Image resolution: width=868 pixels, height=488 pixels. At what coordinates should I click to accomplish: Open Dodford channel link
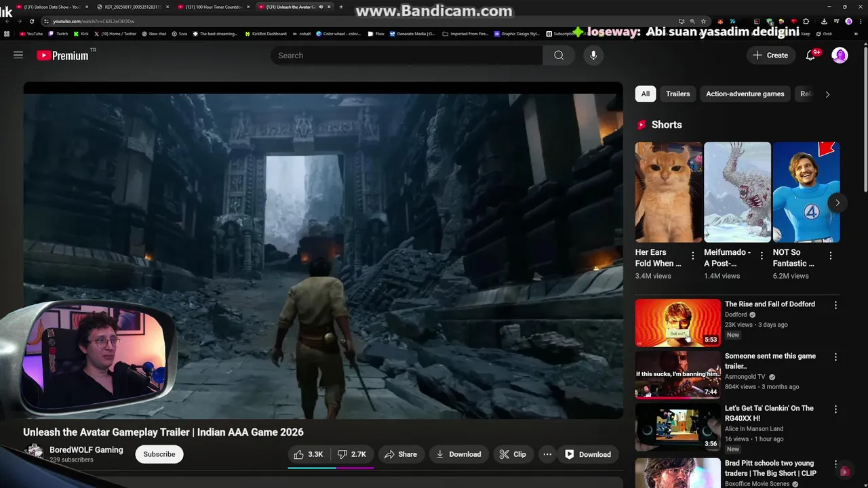(736, 314)
